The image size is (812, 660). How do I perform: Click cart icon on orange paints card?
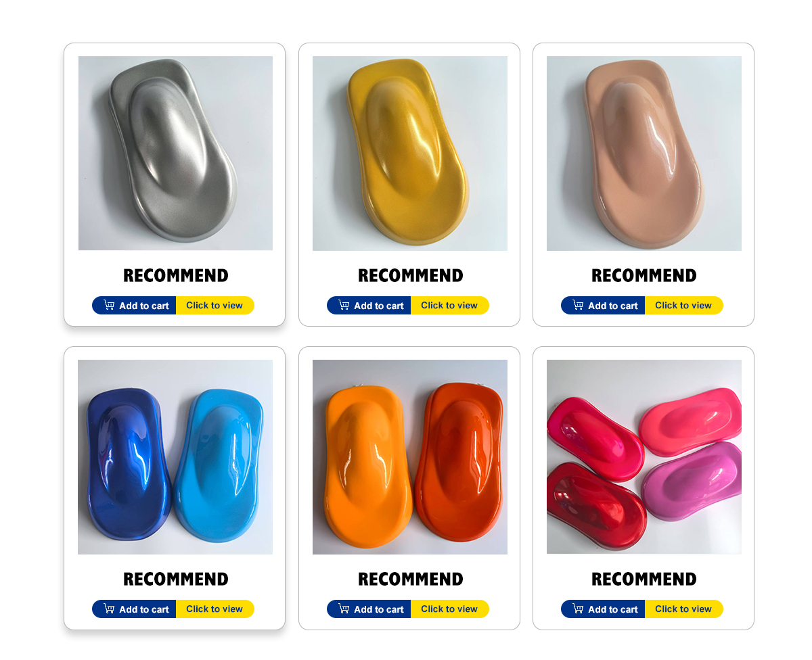click(344, 609)
